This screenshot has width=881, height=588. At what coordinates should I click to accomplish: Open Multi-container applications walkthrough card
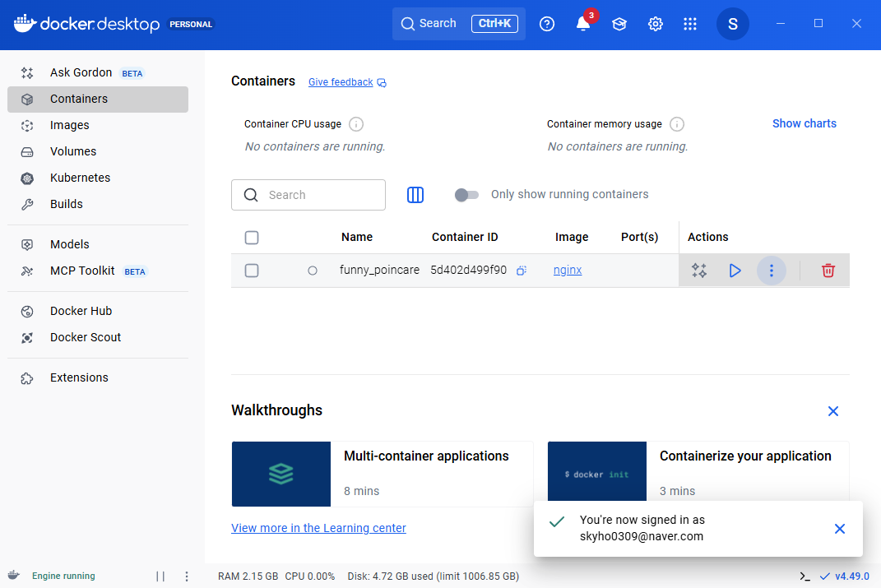click(x=382, y=474)
